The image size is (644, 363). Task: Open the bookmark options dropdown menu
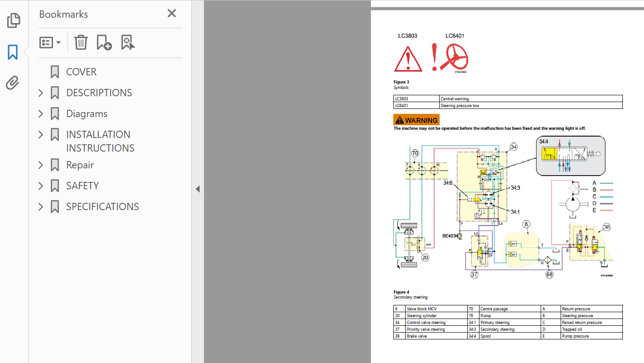click(x=50, y=43)
